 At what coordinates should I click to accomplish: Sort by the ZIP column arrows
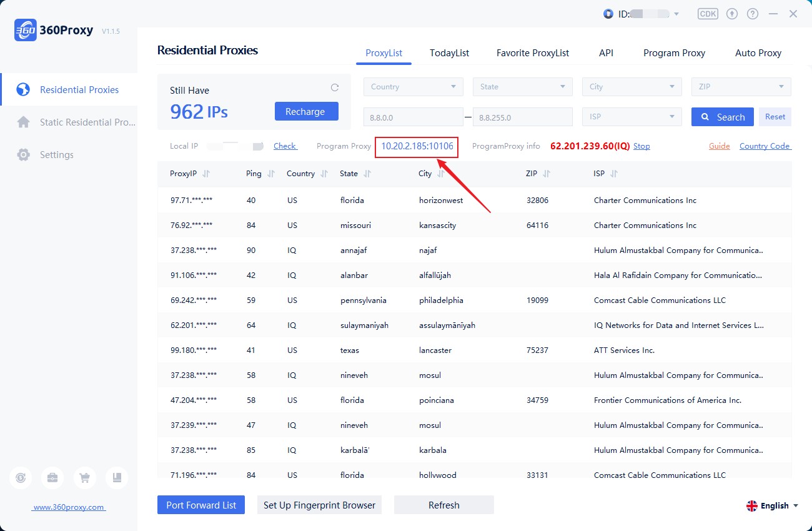point(547,174)
